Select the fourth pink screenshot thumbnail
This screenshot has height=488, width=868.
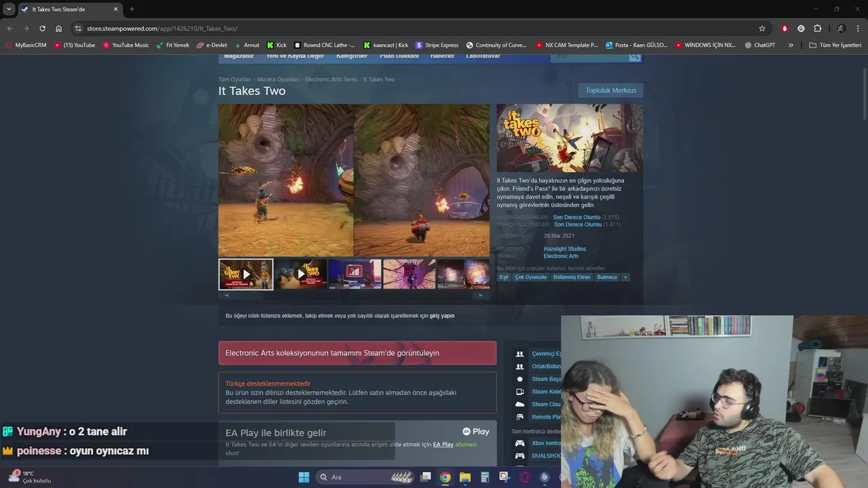(410, 274)
